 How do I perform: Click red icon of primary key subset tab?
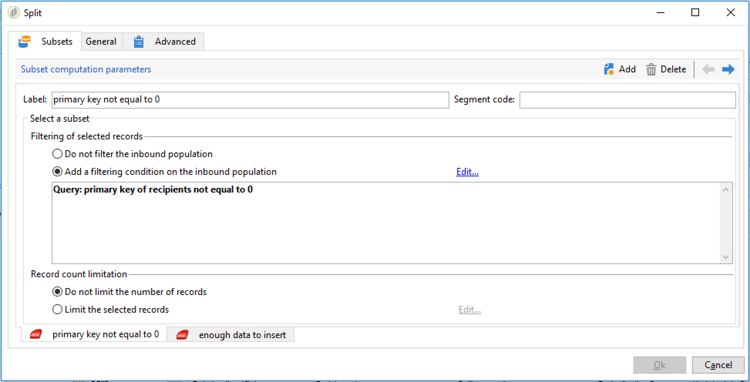point(36,335)
